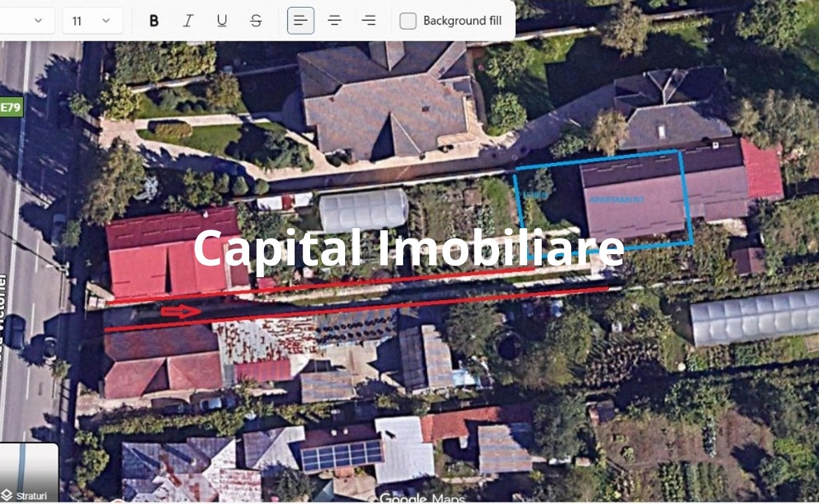The image size is (819, 504).
Task: Enable the Background fill checkbox
Action: point(408,21)
